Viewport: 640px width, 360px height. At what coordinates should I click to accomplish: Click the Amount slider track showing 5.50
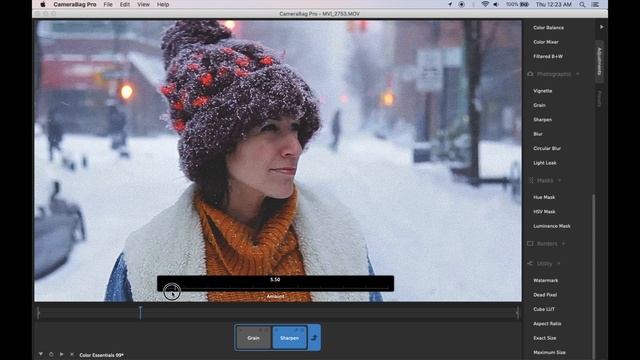pos(276,283)
